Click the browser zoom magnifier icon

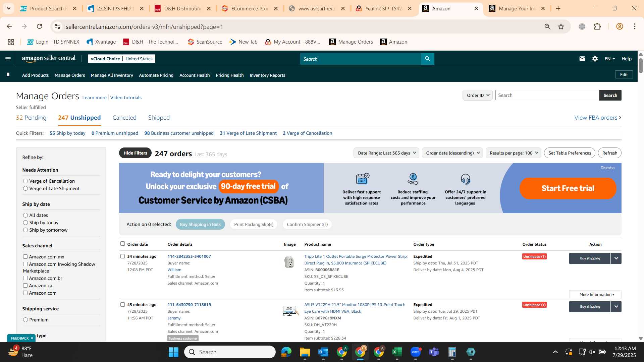(x=547, y=26)
